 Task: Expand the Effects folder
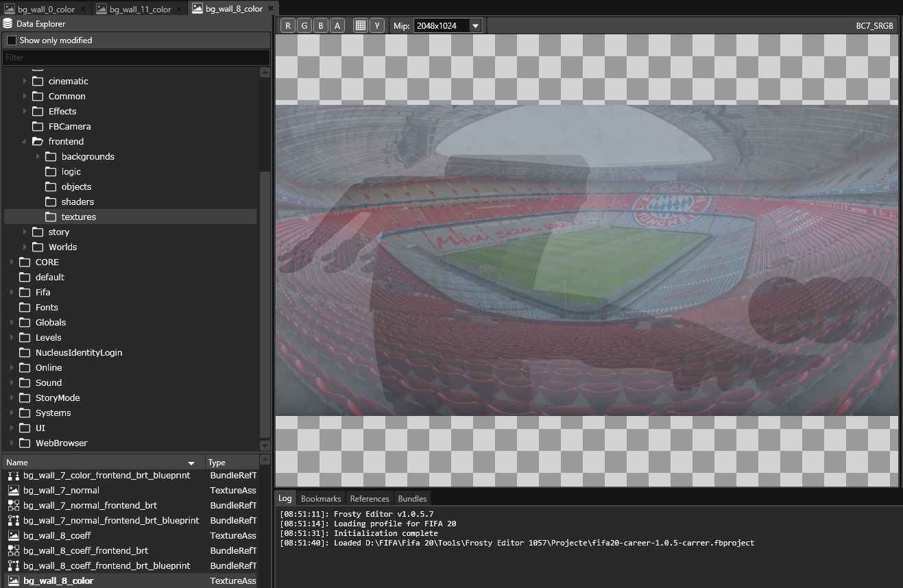click(25, 111)
